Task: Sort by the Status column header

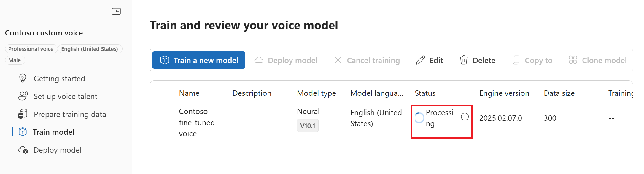Action: pyautogui.click(x=425, y=93)
